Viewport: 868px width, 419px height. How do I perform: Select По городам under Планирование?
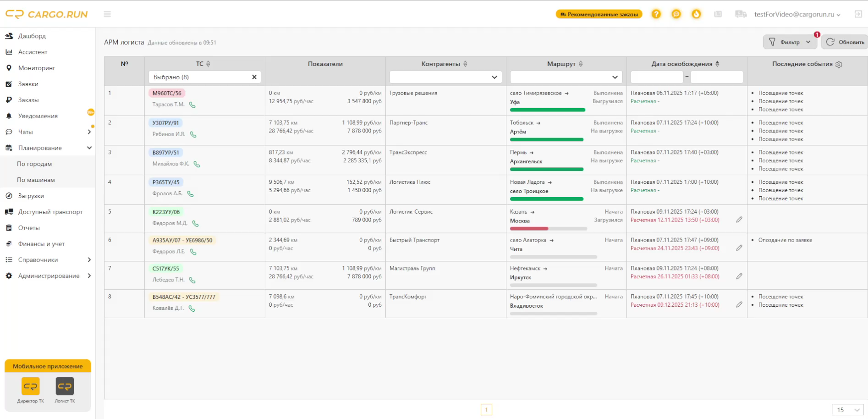(x=34, y=164)
